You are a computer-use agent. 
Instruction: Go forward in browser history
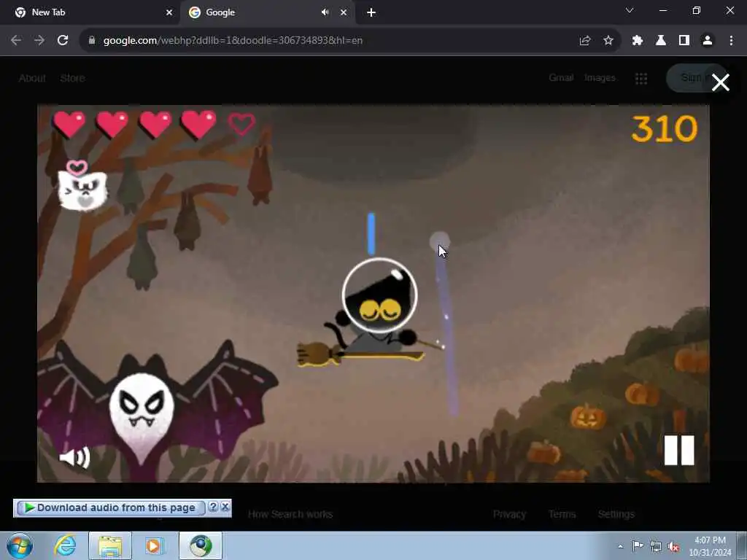(39, 41)
